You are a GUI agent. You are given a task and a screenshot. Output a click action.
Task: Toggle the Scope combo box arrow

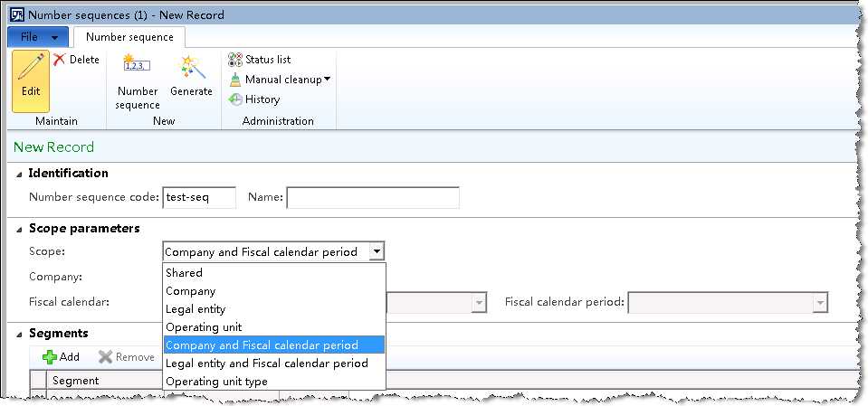pyautogui.click(x=377, y=251)
